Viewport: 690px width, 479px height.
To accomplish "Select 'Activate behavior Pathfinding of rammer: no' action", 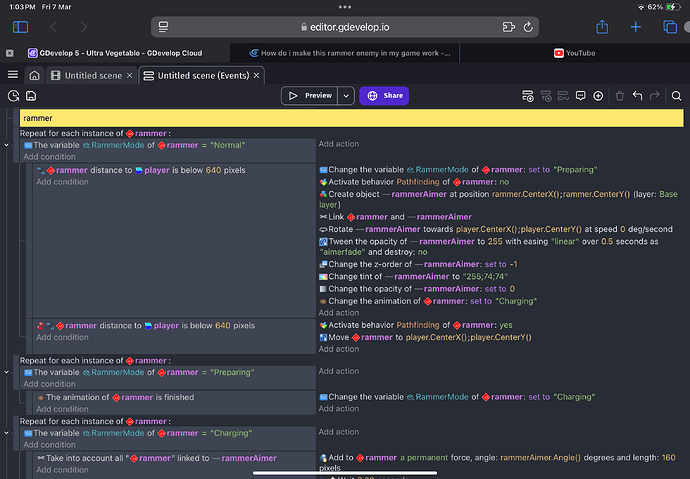I will 414,182.
